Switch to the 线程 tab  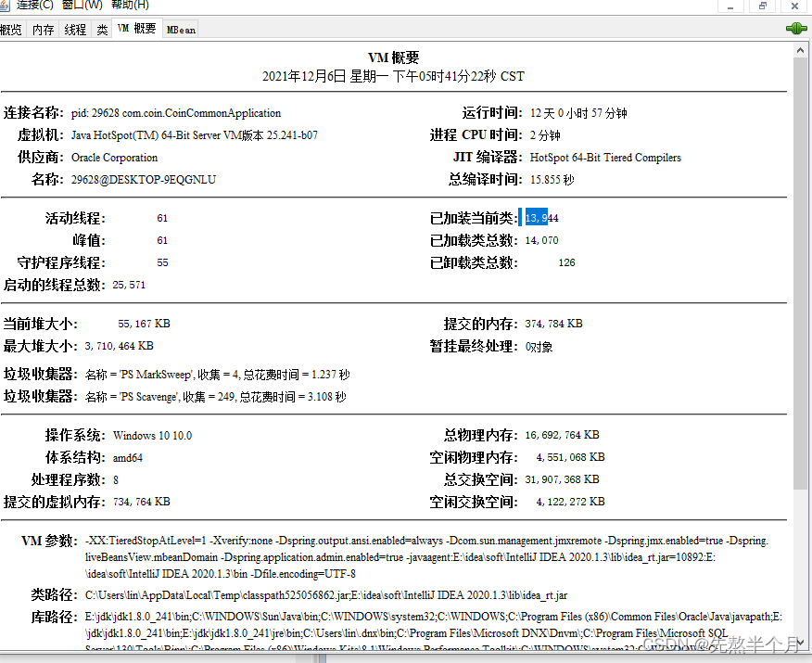point(75,30)
